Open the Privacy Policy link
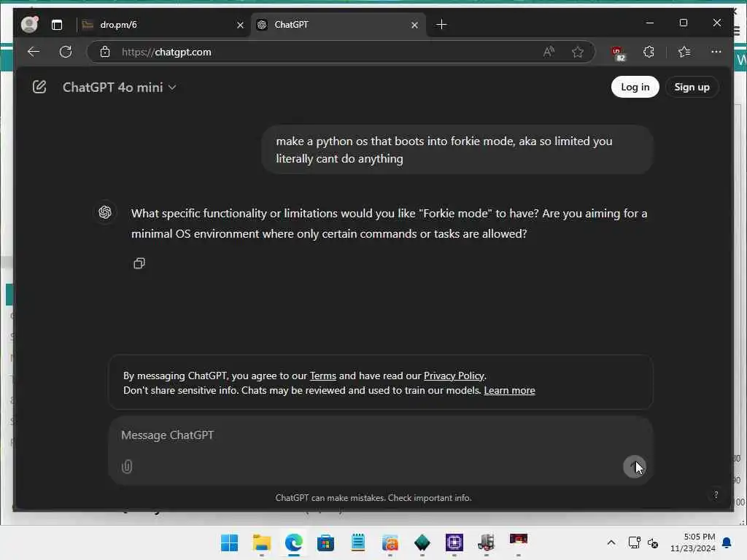The height and width of the screenshot is (560, 747). pyautogui.click(x=454, y=376)
